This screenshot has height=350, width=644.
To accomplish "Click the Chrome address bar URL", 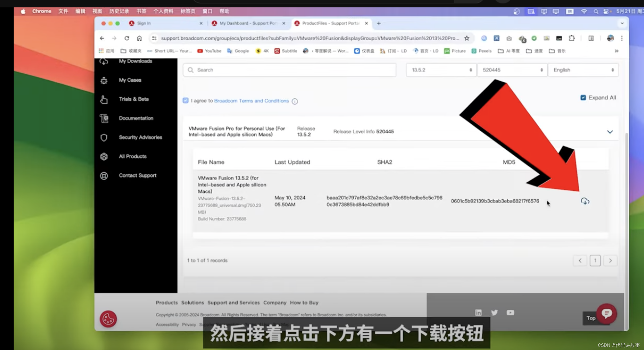I will pos(310,38).
